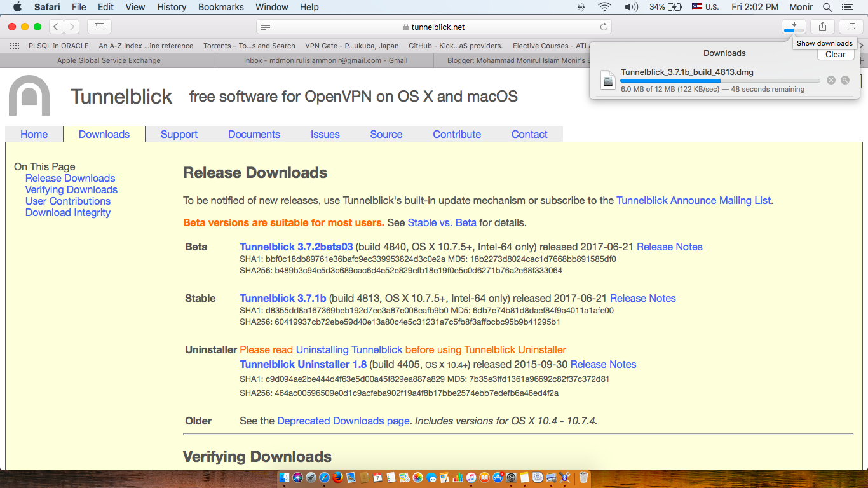Jump to Verifying Downloads in sidebar

point(71,189)
